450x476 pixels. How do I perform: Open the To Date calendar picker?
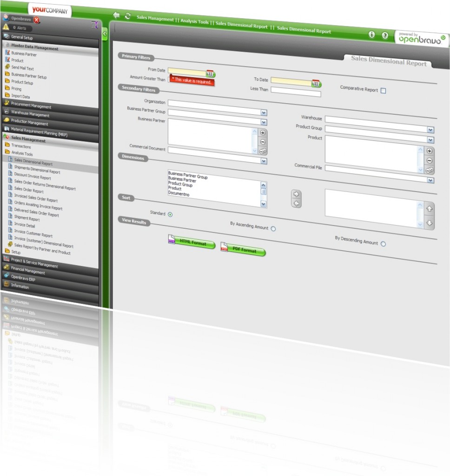[x=316, y=83]
